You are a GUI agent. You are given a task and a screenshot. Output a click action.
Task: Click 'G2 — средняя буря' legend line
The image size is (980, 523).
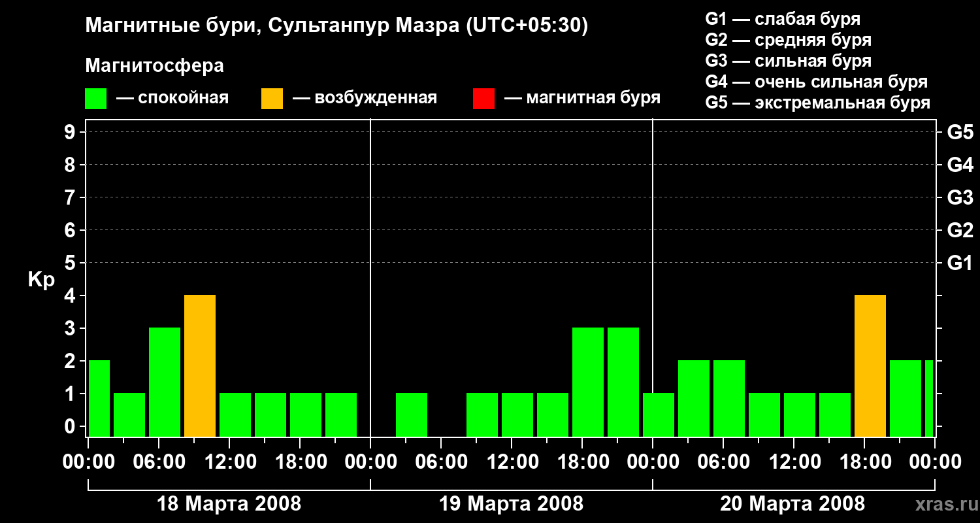point(788,40)
